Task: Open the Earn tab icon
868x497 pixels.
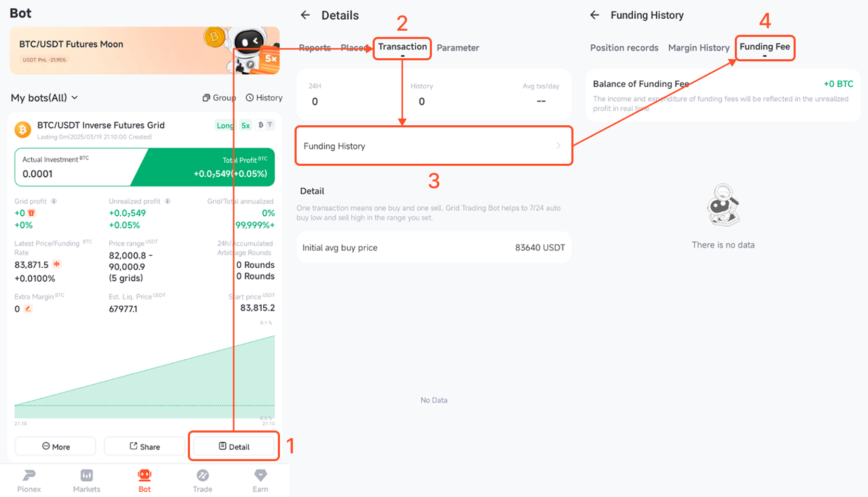Action: pos(260,475)
